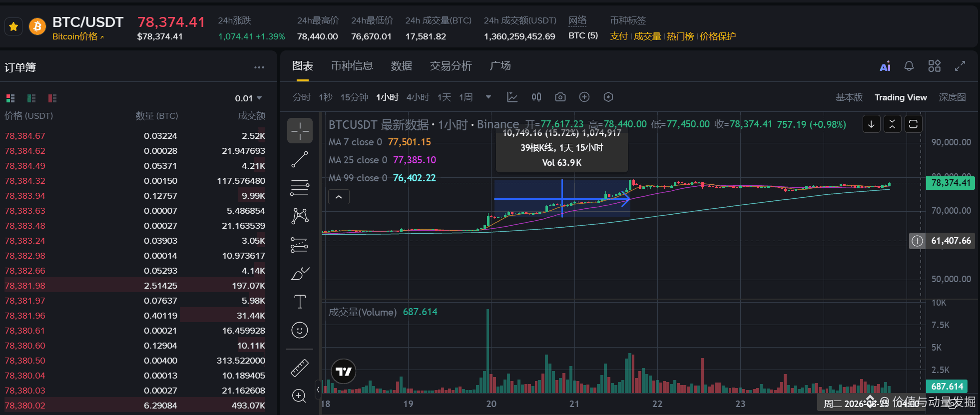Click the down-arrow chart pane button
The image size is (980, 415).
pyautogui.click(x=871, y=124)
